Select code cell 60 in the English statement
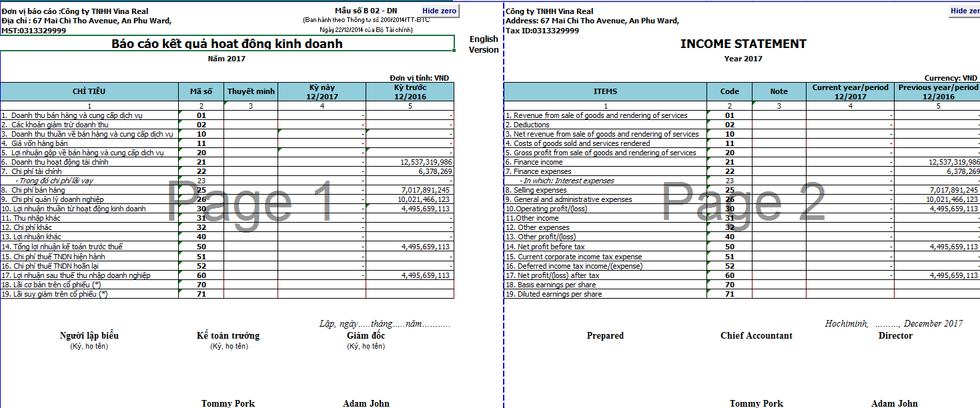The width and height of the screenshot is (980, 408). point(729,275)
